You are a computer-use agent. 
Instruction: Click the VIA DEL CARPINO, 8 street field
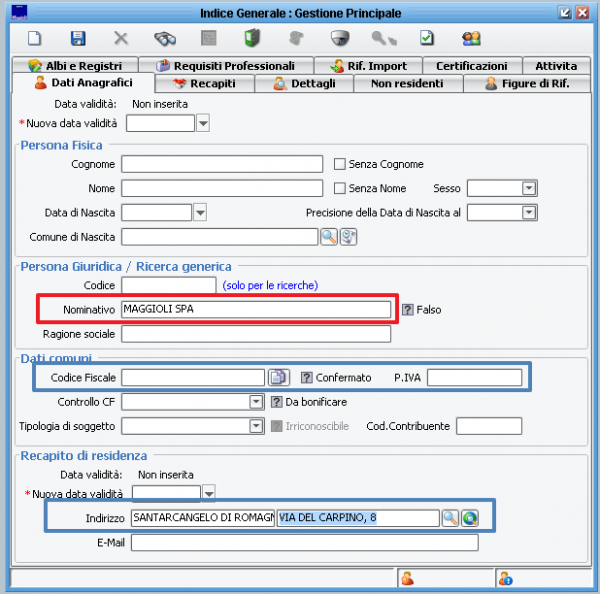358,518
